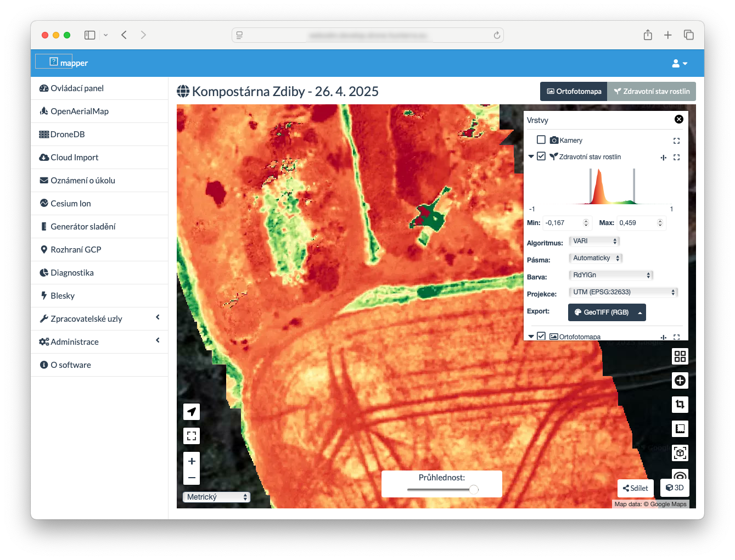Open the Algoritmus VARI dropdown

coord(594,241)
